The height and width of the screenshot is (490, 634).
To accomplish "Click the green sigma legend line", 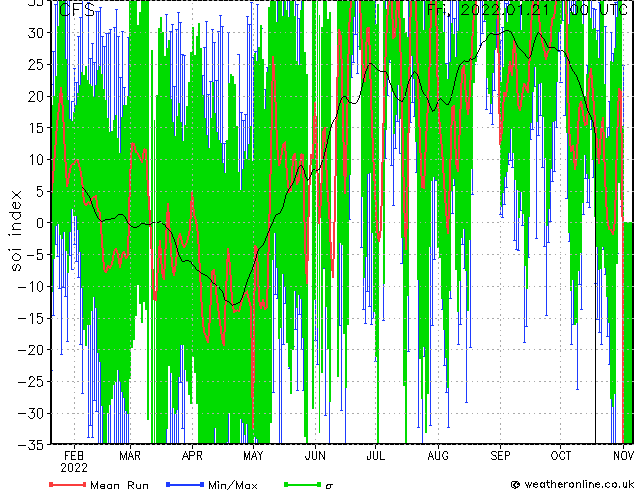I will (303, 484).
